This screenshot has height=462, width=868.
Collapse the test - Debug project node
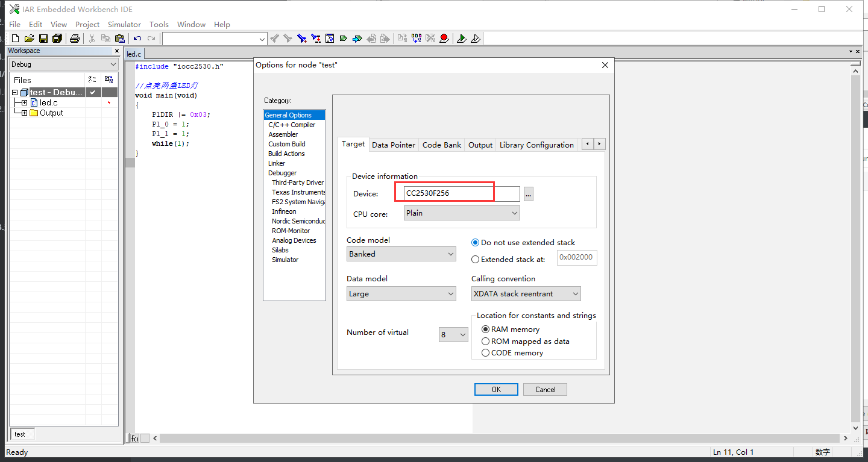click(x=15, y=92)
